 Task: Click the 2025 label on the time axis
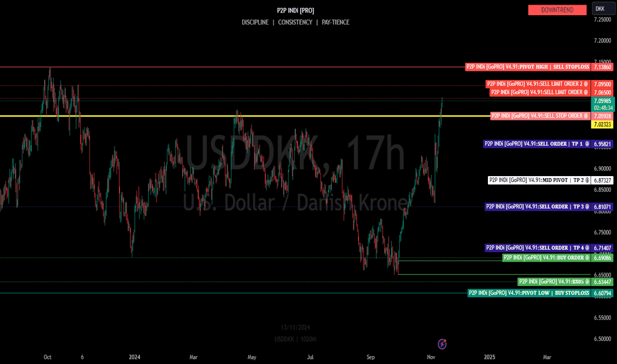coord(489,357)
